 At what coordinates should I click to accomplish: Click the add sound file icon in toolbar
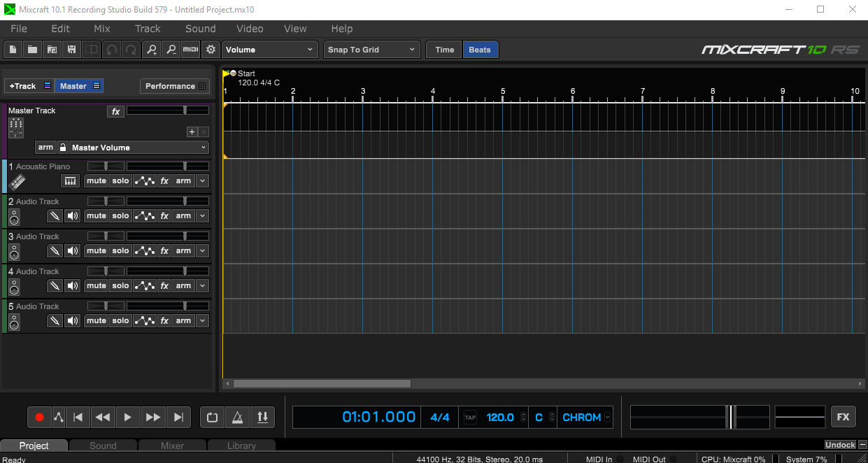coord(52,50)
